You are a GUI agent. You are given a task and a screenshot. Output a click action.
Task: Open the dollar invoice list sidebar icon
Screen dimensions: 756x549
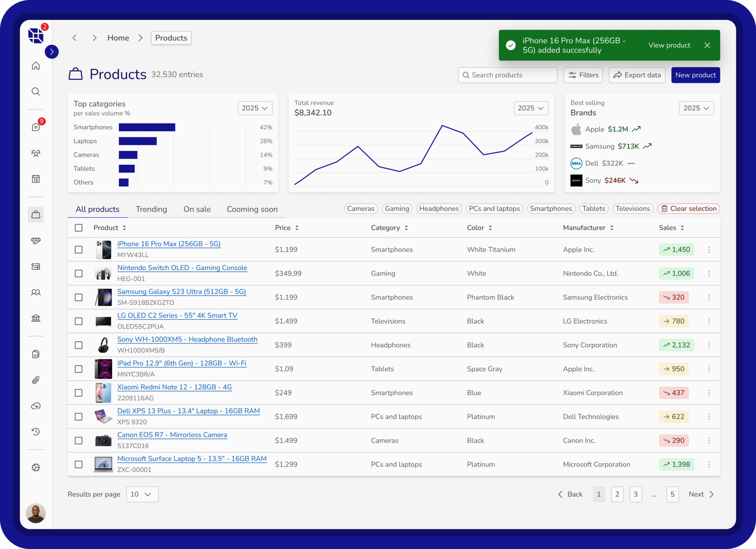(36, 266)
